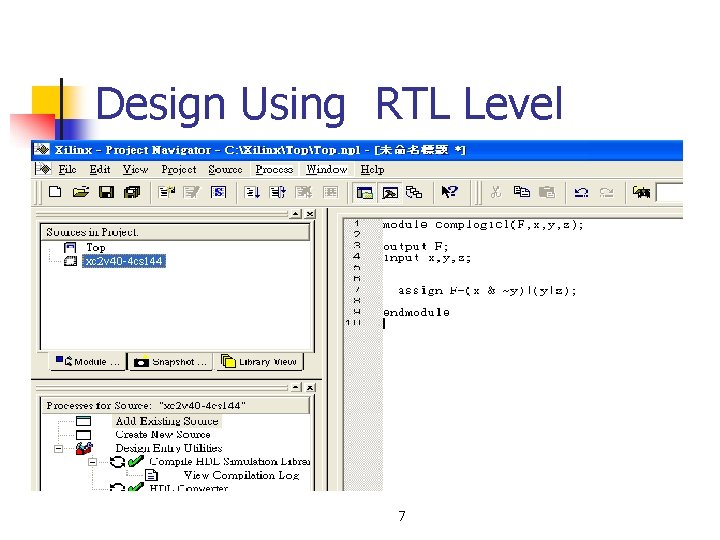Screen dimensions: 720x540
Task: Click the outdent lines toolbar icon
Action: pos(278,192)
